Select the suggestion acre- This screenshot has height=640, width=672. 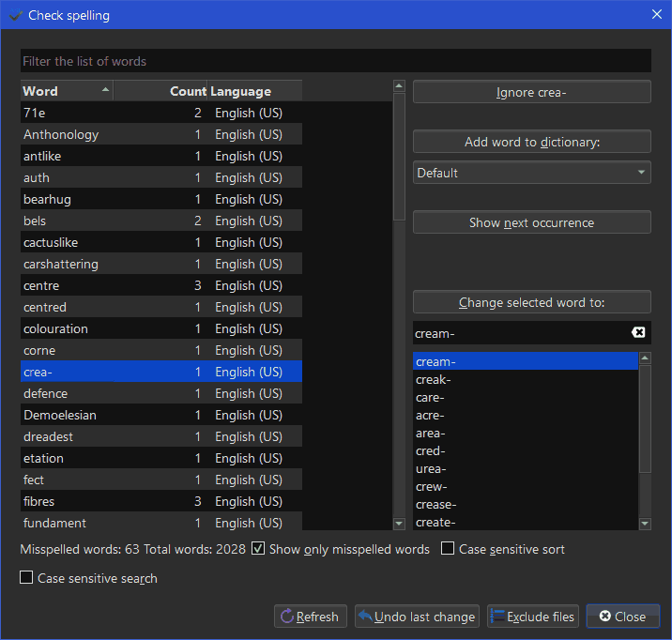526,416
